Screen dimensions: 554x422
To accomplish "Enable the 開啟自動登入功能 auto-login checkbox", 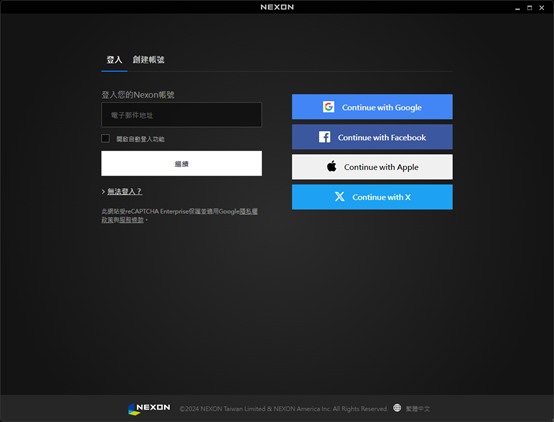I will coord(105,139).
